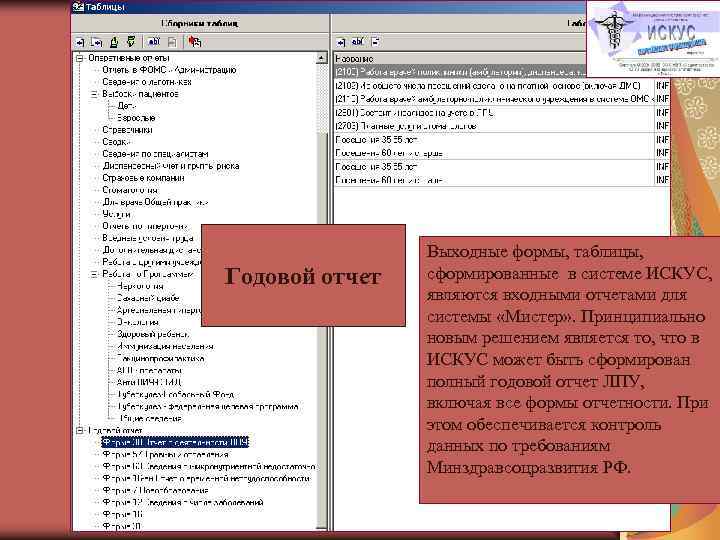Image resolution: width=720 pixels, height=540 pixels.
Task: Select Страховые компании tree item
Action: click(x=143, y=178)
